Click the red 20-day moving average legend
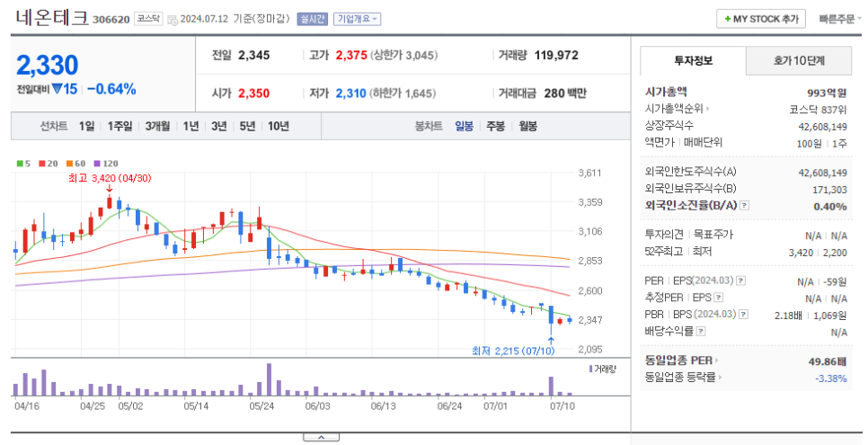This screenshot has height=445, width=868. 49,164
